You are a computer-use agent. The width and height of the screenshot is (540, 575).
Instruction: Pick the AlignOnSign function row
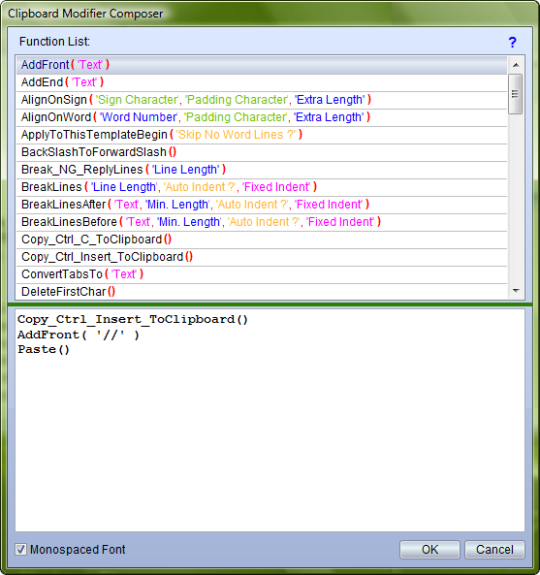[262, 100]
